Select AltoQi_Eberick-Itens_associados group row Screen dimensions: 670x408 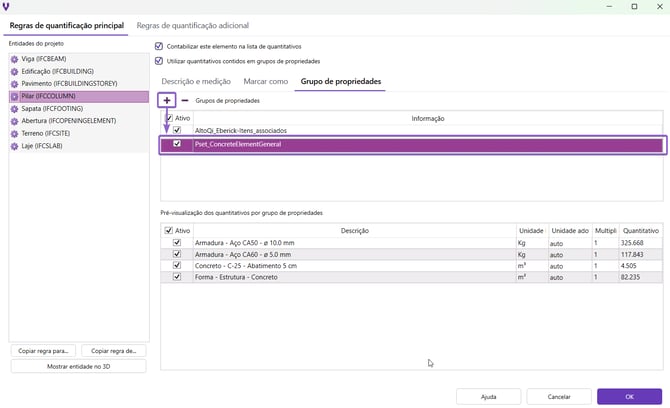(412, 130)
